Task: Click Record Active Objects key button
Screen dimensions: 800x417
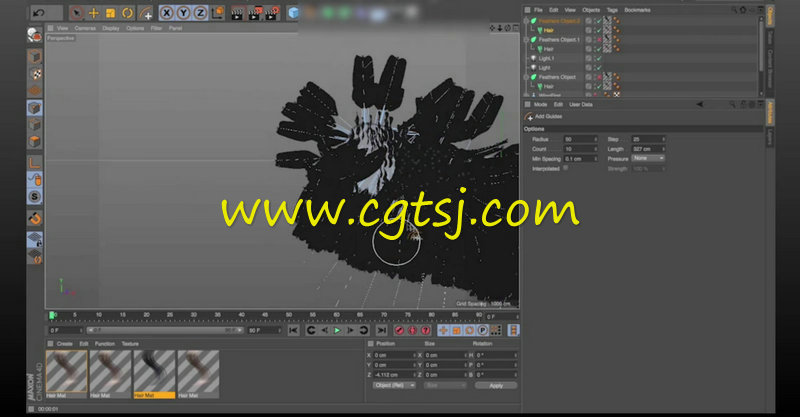Action: click(399, 330)
